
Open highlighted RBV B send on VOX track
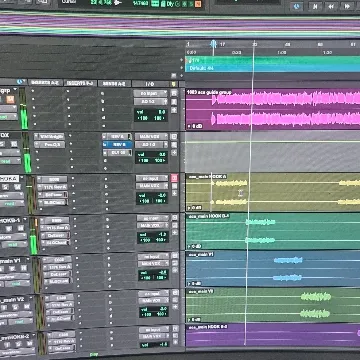tap(117, 145)
